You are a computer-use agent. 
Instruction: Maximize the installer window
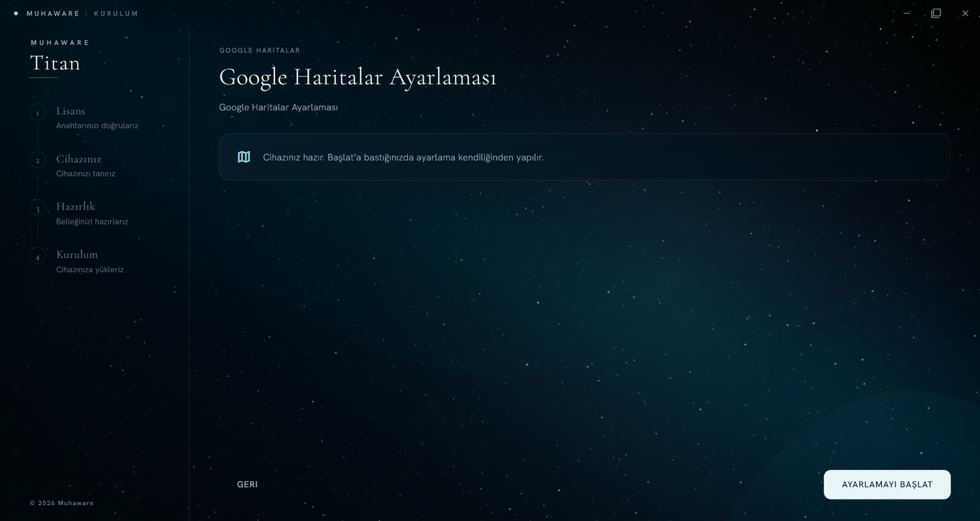936,13
